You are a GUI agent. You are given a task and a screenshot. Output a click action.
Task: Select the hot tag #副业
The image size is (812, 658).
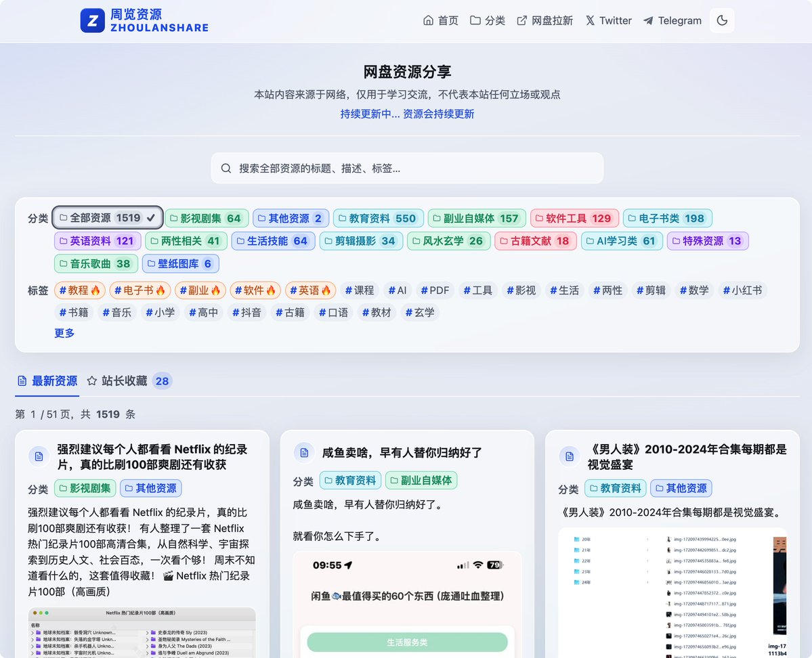200,290
